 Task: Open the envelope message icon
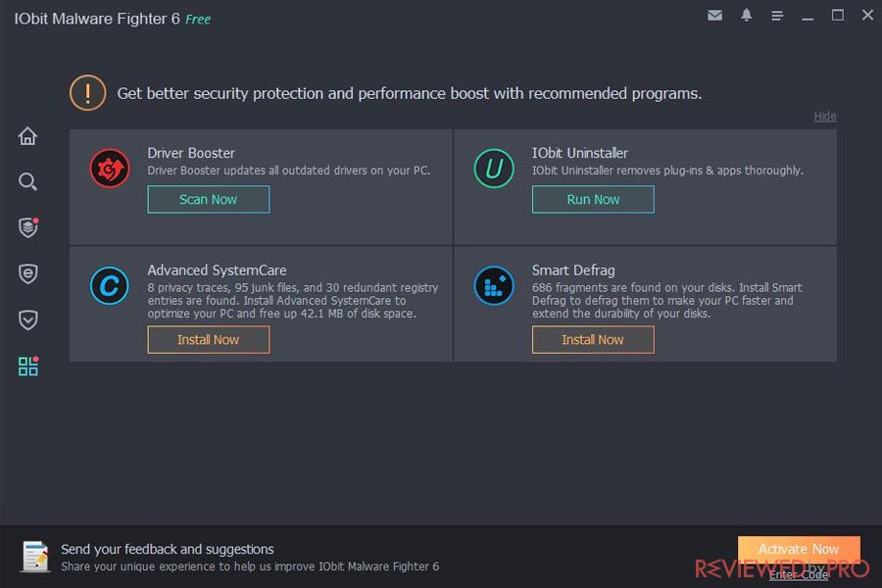pyautogui.click(x=715, y=16)
